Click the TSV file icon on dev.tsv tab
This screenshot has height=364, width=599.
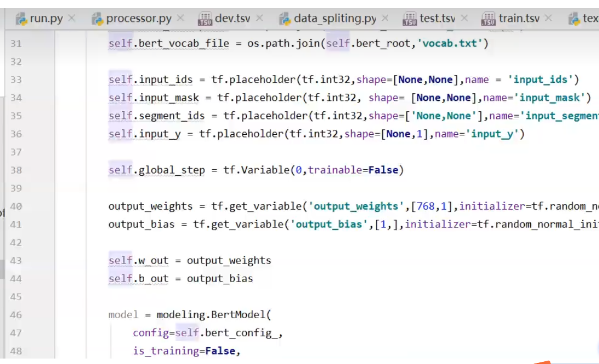click(x=205, y=19)
